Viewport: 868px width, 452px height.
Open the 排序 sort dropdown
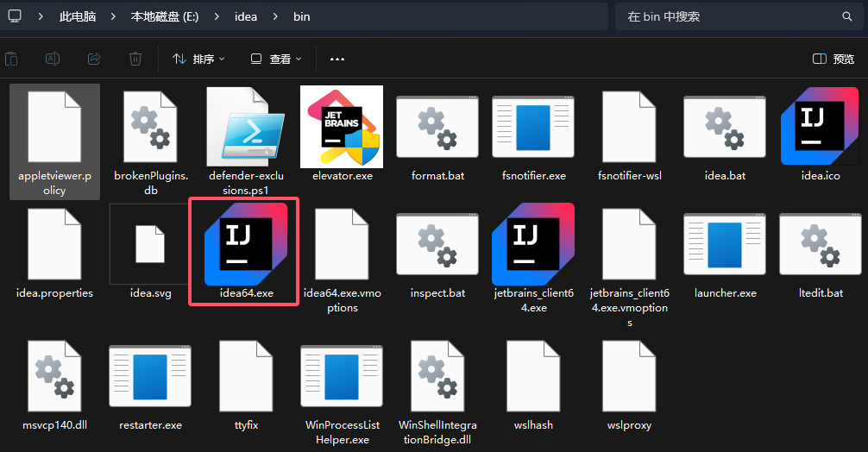click(198, 59)
